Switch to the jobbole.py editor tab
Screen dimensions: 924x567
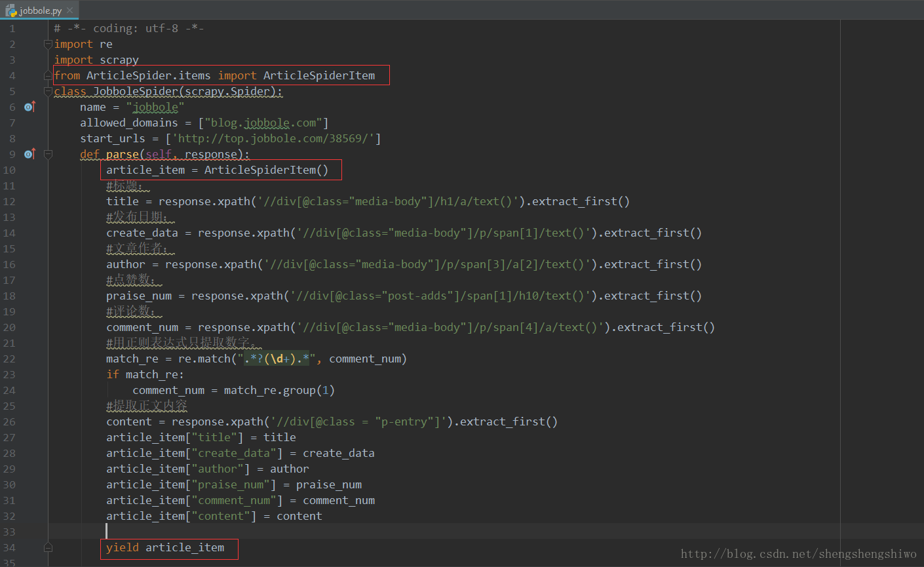40,10
